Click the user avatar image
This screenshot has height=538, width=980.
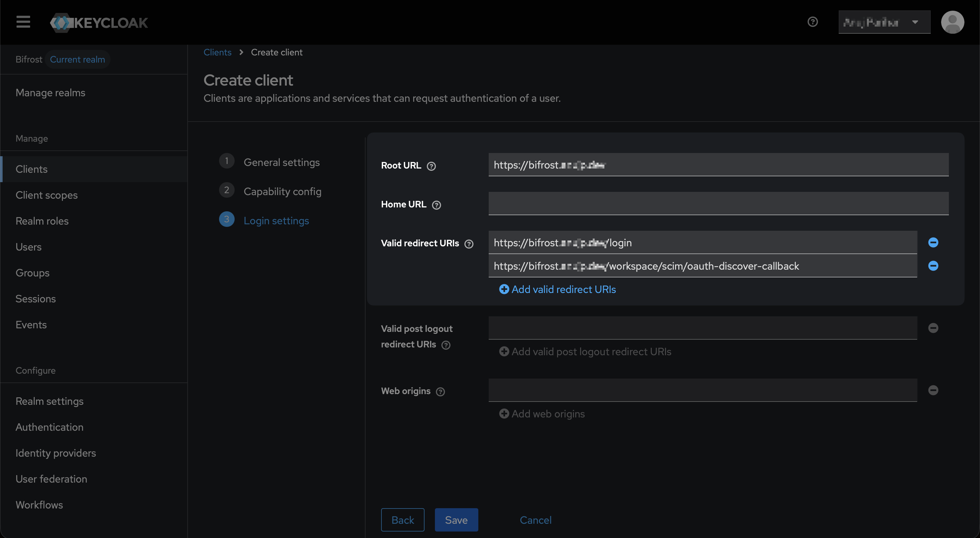pos(952,22)
